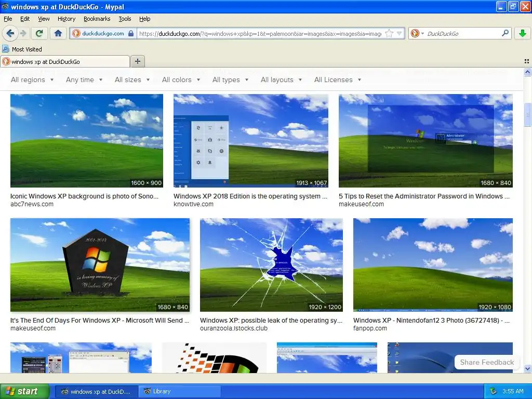Click the scrollbar down arrow
The image size is (532, 399).
[x=527, y=368]
